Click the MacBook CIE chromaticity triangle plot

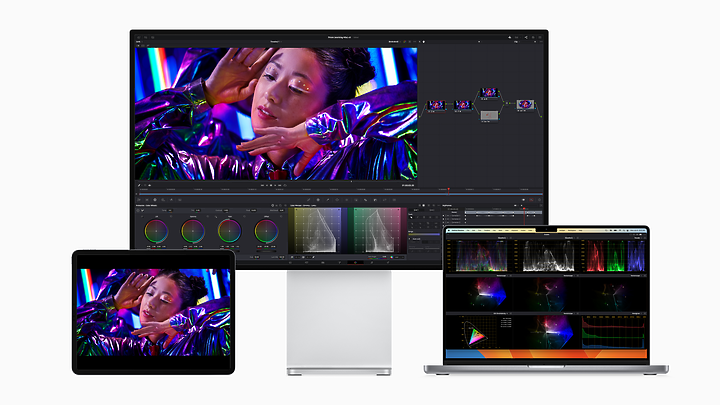click(475, 332)
